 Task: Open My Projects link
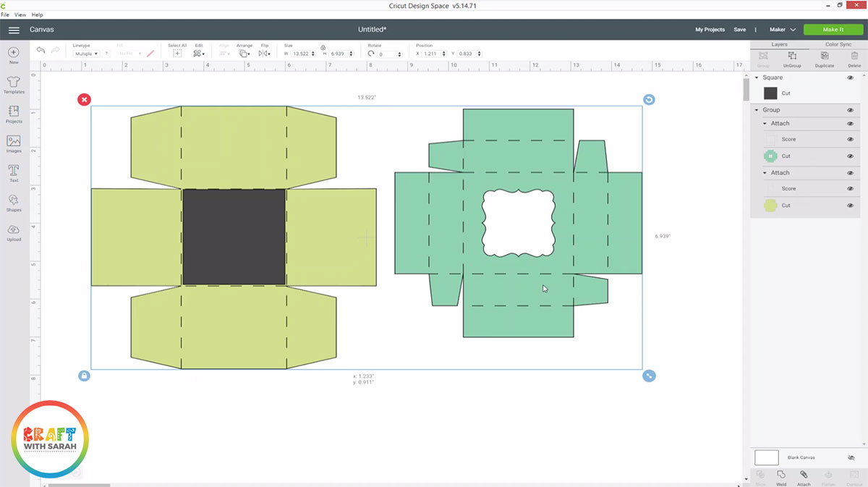[710, 30]
